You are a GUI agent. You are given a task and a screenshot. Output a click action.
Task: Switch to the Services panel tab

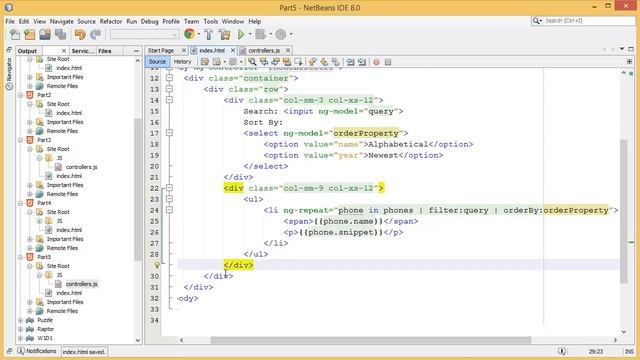[83, 51]
